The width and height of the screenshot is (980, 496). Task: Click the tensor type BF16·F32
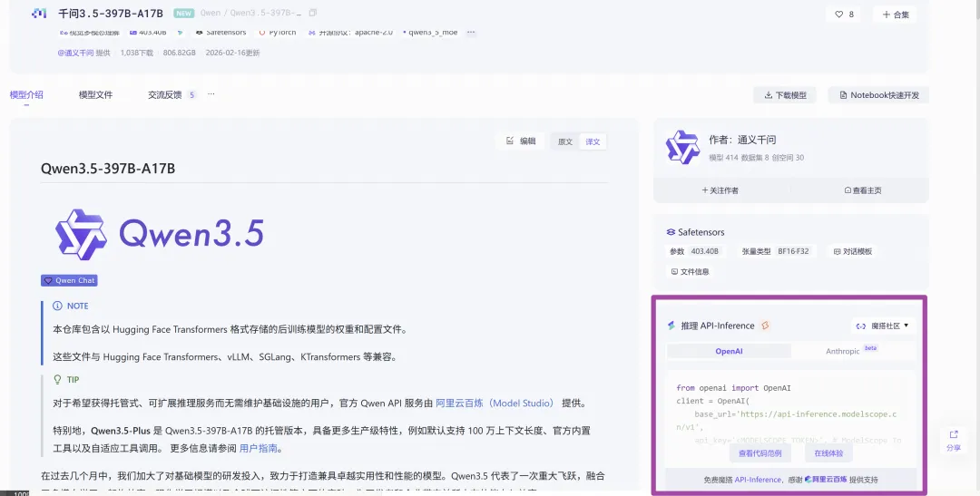793,251
